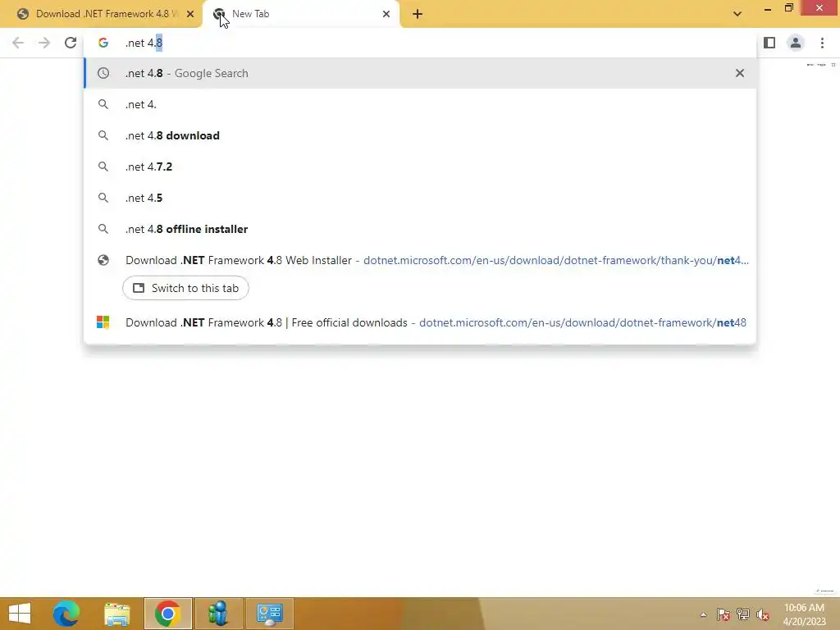
Task: Open the two-person app in the taskbar
Action: click(218, 614)
